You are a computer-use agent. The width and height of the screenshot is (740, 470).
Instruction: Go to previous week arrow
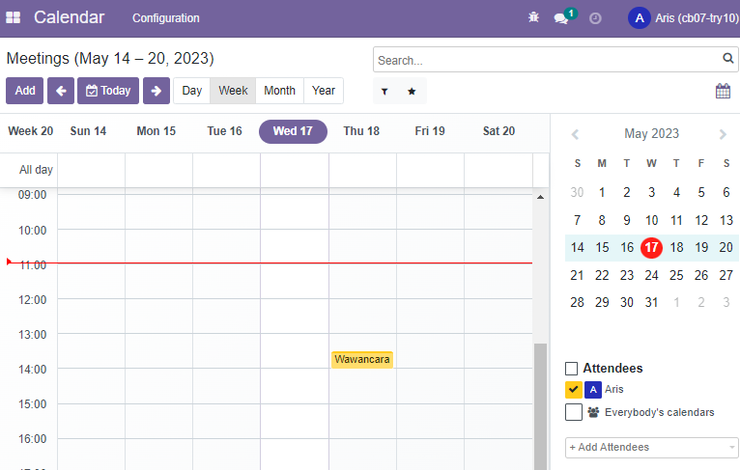click(61, 91)
